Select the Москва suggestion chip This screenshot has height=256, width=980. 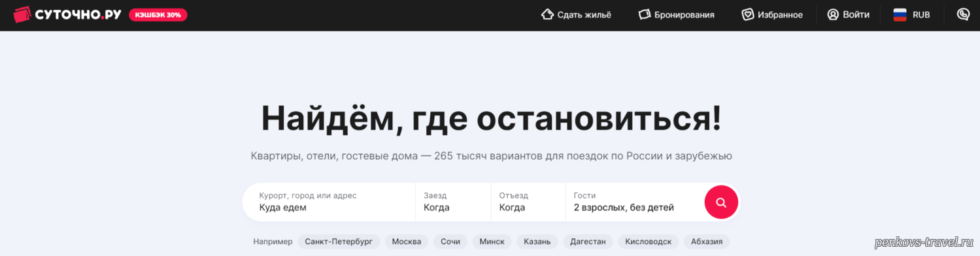coord(407,242)
